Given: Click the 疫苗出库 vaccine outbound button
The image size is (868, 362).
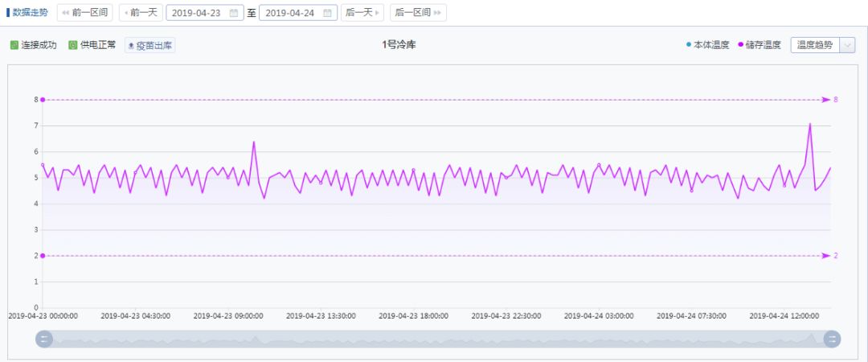Looking at the screenshot, I should (150, 46).
